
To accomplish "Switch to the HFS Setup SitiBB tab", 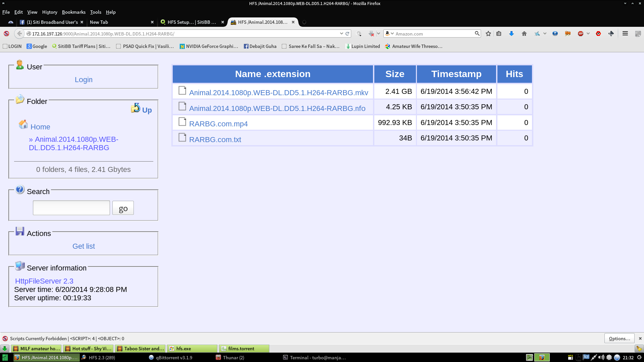I will [x=192, y=22].
